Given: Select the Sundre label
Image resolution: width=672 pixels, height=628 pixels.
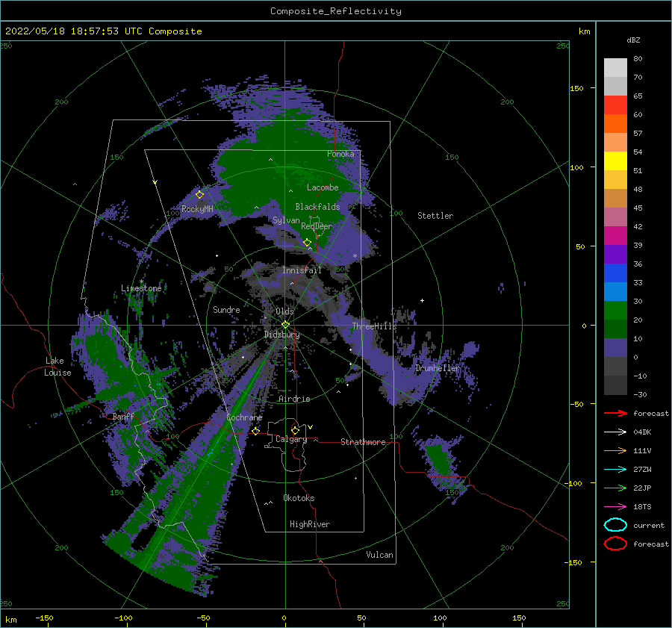Looking at the screenshot, I should point(226,309).
